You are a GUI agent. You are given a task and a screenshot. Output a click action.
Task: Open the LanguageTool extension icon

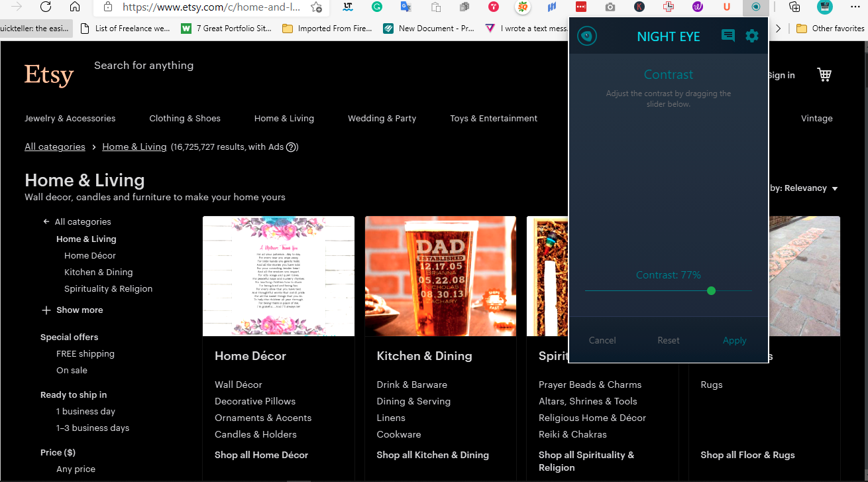[x=348, y=7]
